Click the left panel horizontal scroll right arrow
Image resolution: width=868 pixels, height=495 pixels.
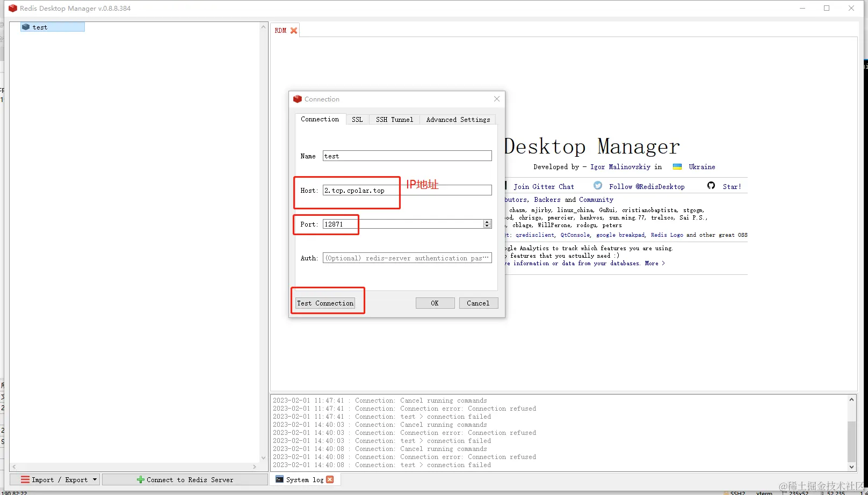(255, 467)
